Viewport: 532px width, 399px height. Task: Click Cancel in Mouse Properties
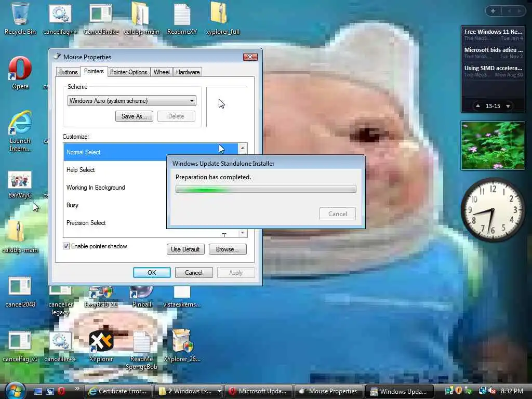(x=193, y=272)
